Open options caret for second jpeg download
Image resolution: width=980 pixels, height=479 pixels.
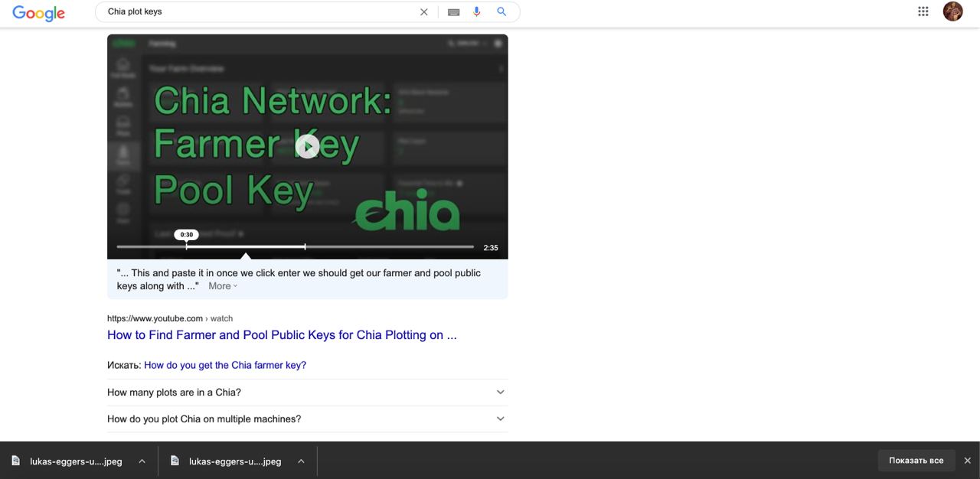tap(301, 461)
